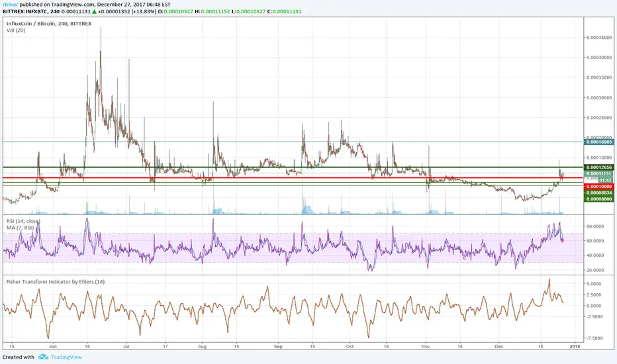
Task: Click the 0.00045000 price axis tick
Action: (x=599, y=38)
